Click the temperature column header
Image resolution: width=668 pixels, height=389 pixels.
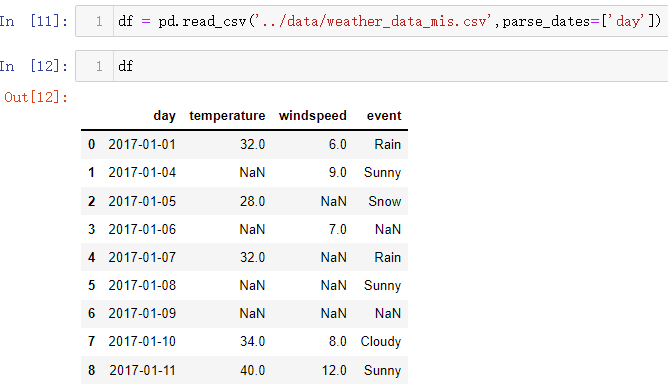(x=227, y=115)
